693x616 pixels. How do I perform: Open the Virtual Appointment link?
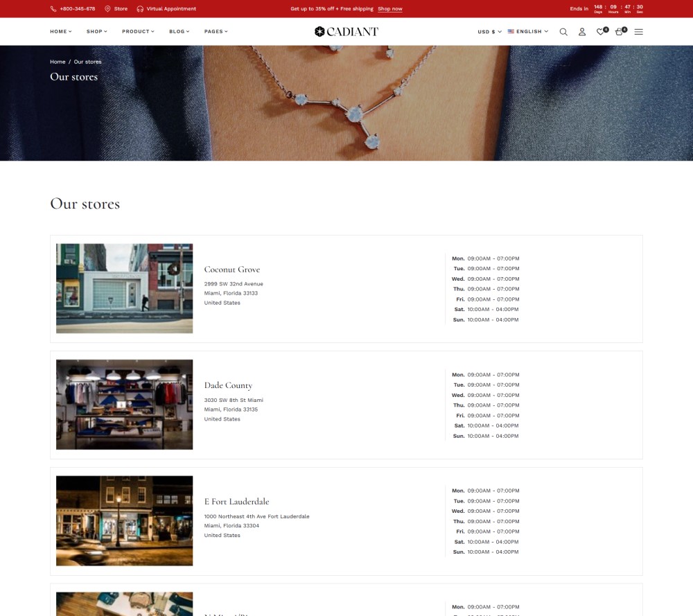pos(171,9)
